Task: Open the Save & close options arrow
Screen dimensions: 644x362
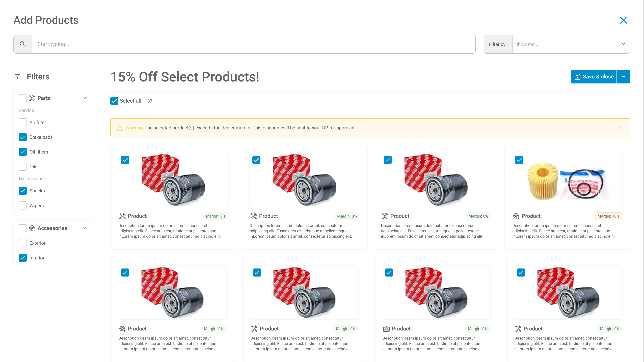Action: [x=624, y=77]
